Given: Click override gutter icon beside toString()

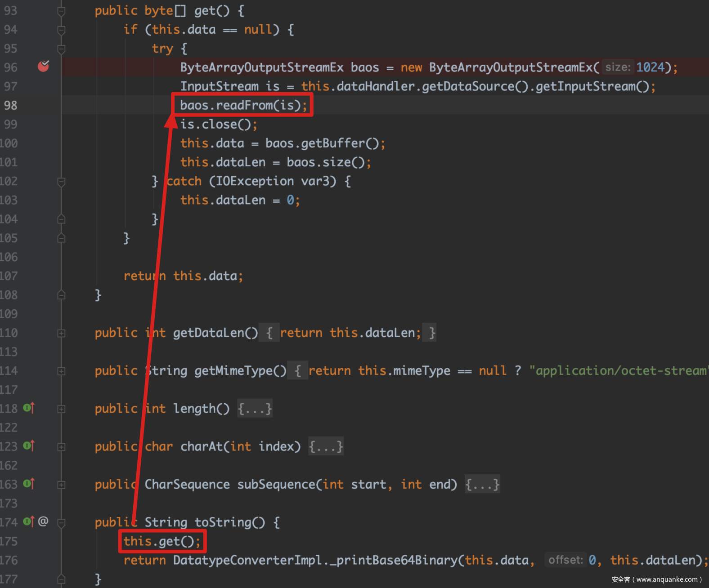Looking at the screenshot, I should click(28, 521).
